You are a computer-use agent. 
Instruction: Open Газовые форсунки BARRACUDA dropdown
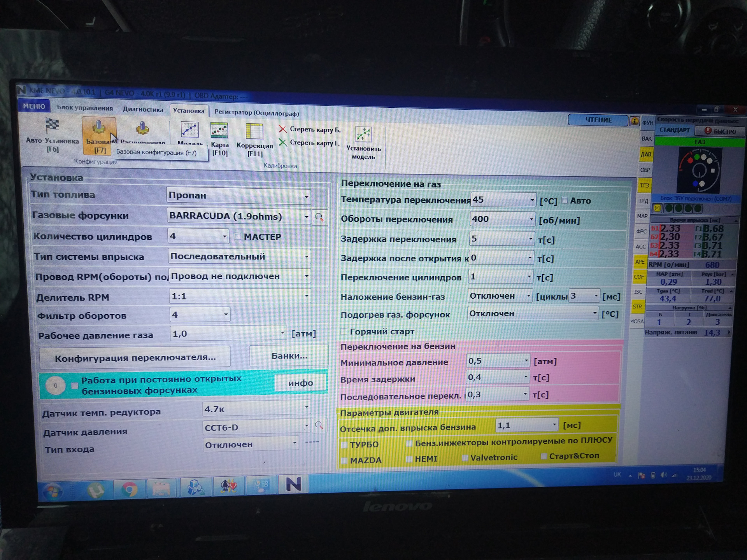pos(239,216)
